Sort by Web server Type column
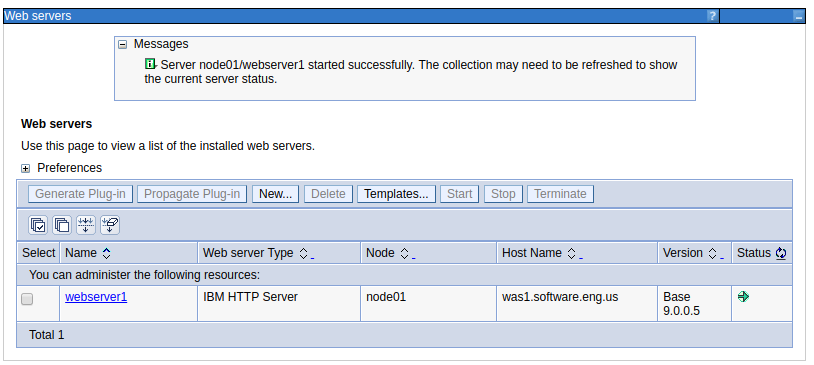This screenshot has height=365, width=814. tap(304, 253)
